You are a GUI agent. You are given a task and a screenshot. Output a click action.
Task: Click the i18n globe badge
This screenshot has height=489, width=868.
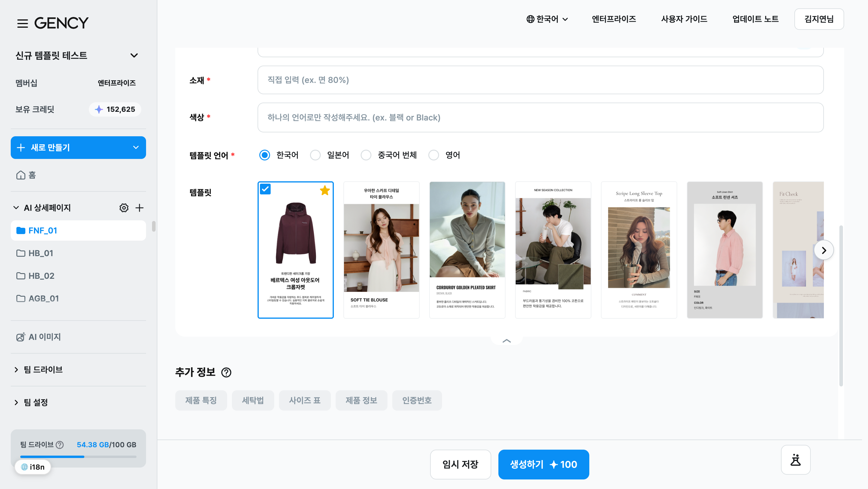click(33, 467)
